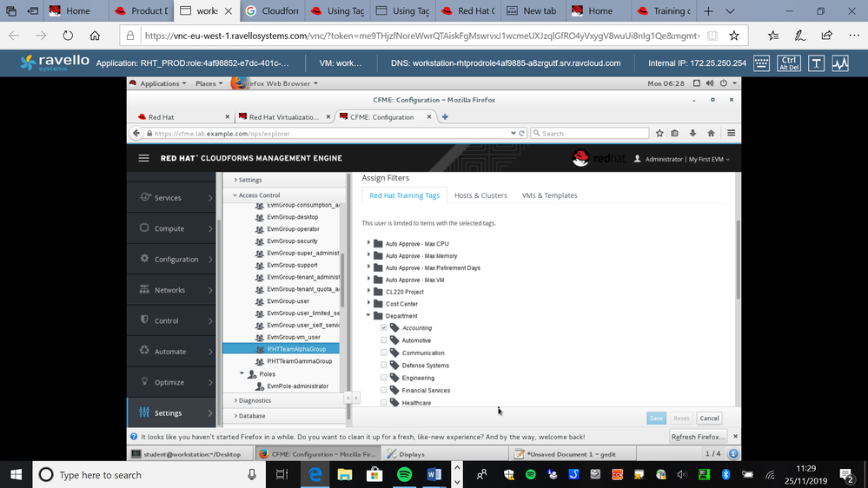Enable the Engineering tag checkbox

click(384, 378)
